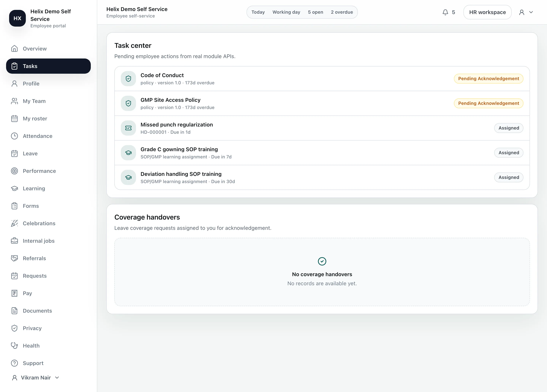This screenshot has height=392, width=547.
Task: Click the Attendance clock icon
Action: coord(14,136)
